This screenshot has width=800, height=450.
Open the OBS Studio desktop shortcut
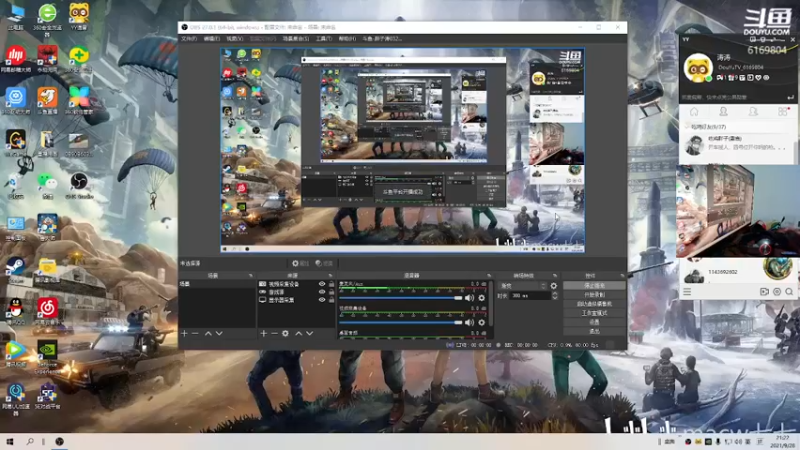79,185
